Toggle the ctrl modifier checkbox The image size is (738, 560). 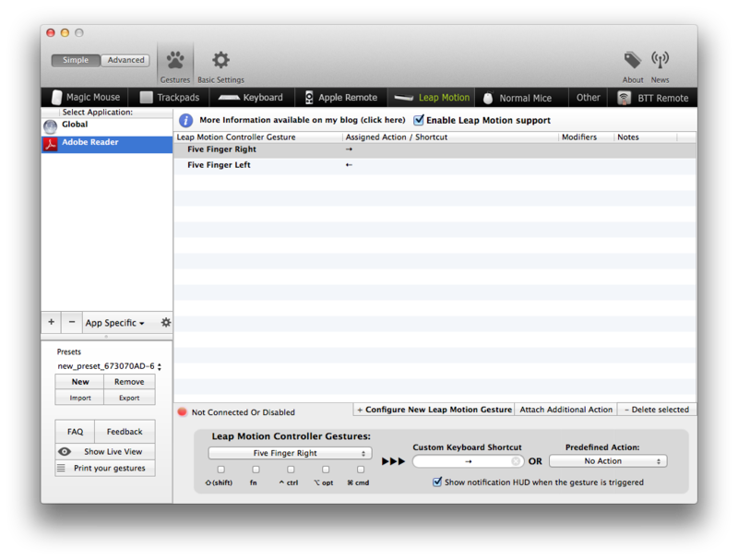[x=291, y=470]
